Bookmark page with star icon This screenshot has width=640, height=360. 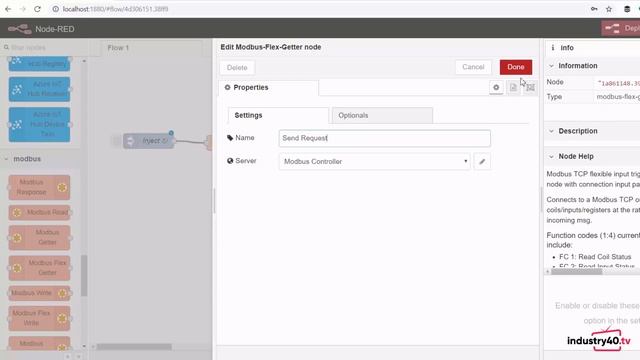[609, 9]
